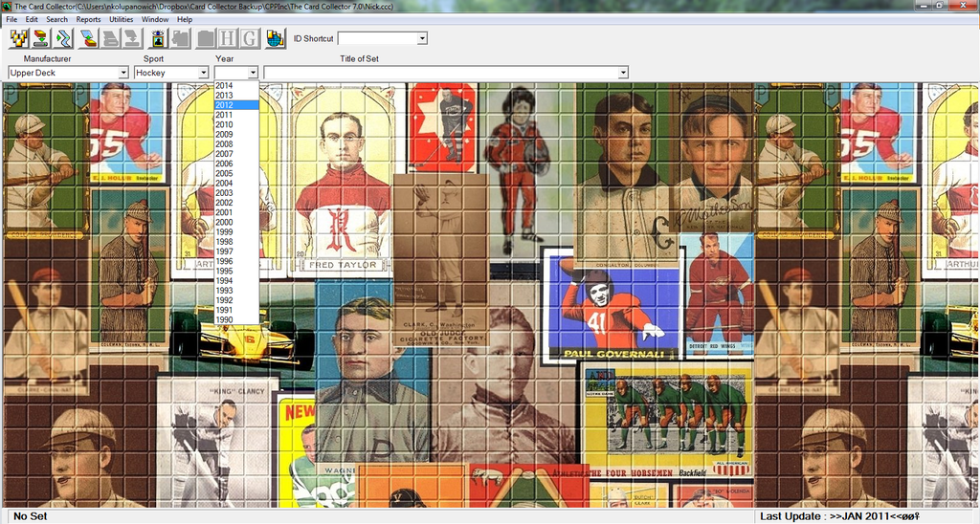Screen dimensions: 980x524
Task: Select 1994 in the Year list
Action: (236, 280)
